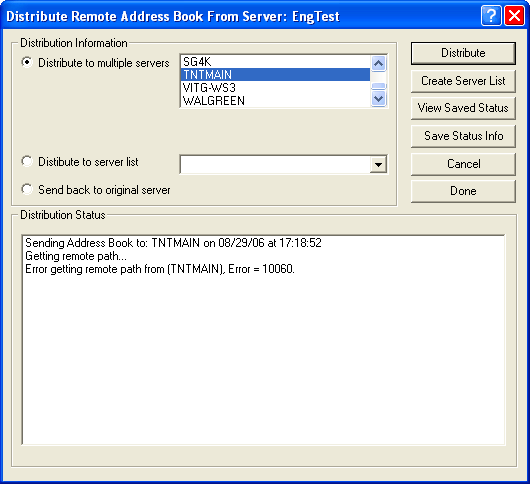
Task: Click the Create Server List button
Action: pos(463,81)
